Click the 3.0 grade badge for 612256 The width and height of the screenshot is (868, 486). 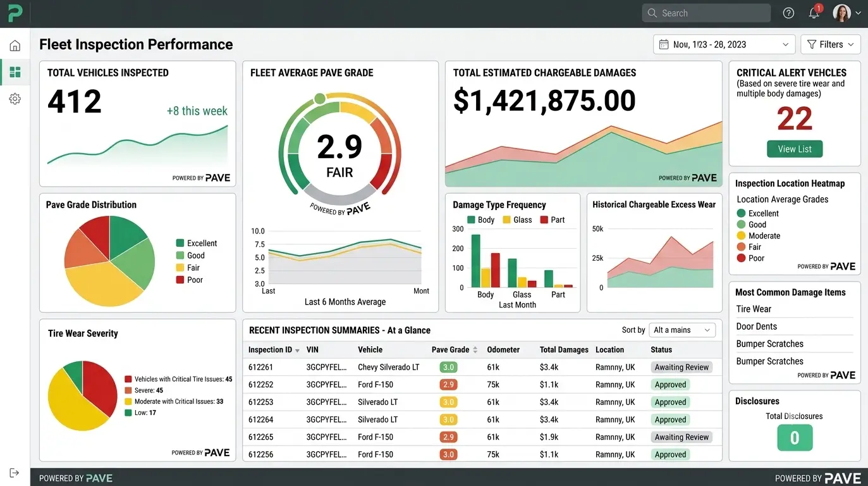click(x=448, y=454)
